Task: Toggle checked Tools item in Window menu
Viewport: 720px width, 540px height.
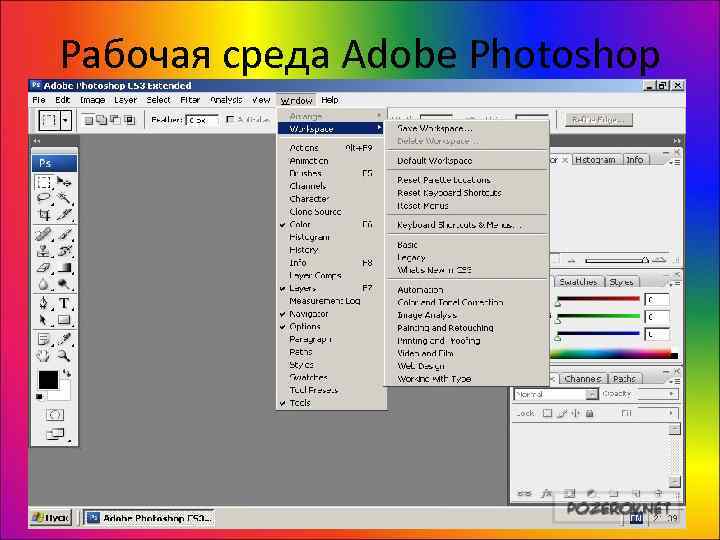Action: pyautogui.click(x=331, y=403)
